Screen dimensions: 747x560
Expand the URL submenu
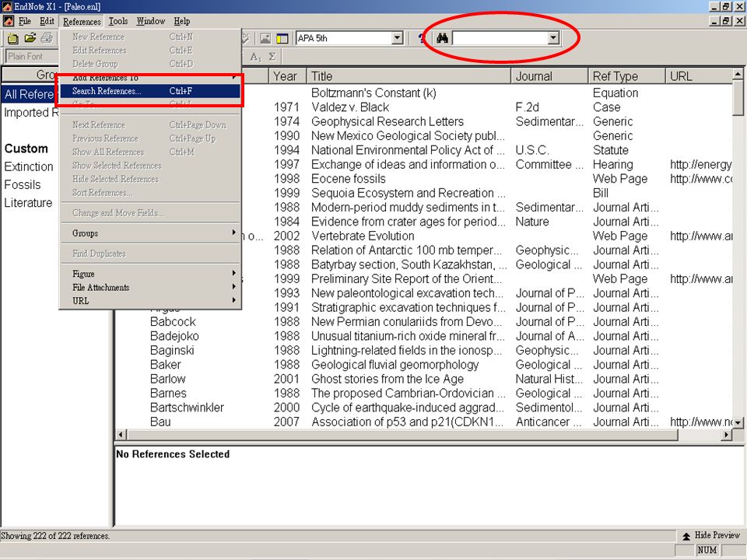(x=150, y=301)
